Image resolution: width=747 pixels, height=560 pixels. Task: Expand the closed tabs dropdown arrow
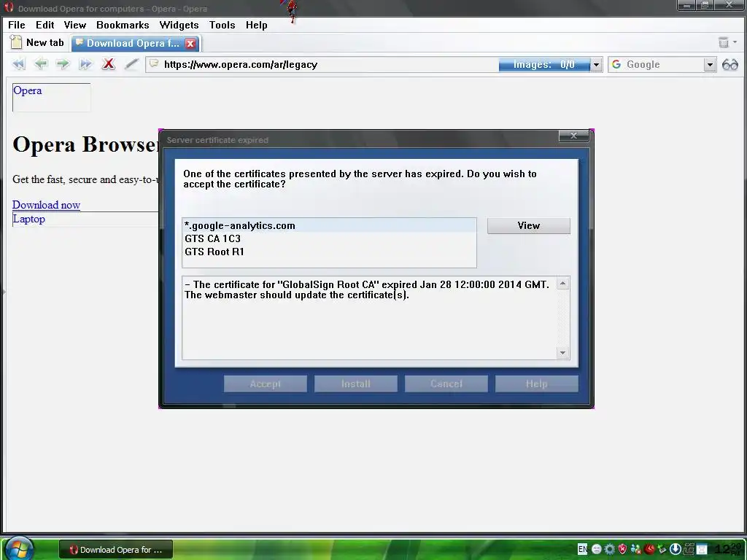click(735, 42)
